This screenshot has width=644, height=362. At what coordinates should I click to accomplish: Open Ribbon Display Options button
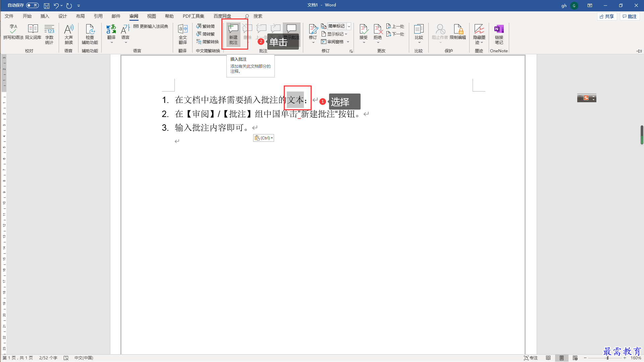pyautogui.click(x=590, y=5)
